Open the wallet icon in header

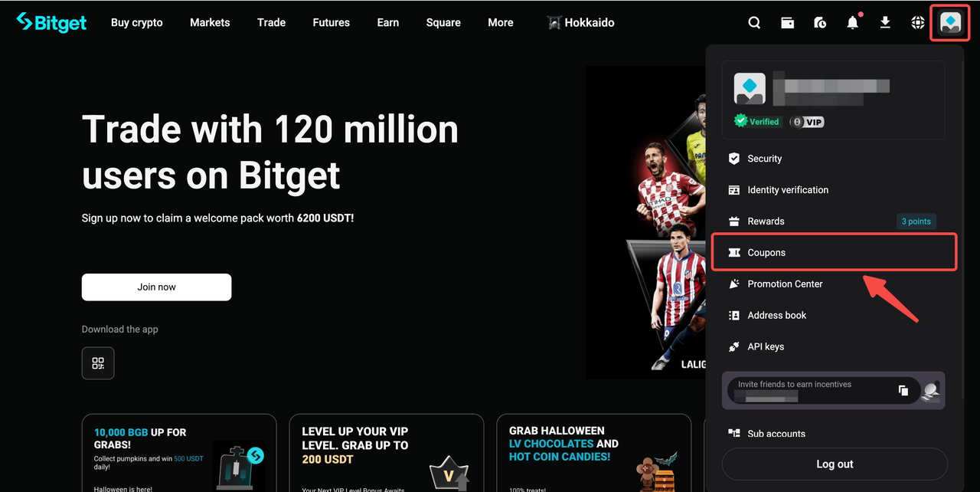(787, 23)
